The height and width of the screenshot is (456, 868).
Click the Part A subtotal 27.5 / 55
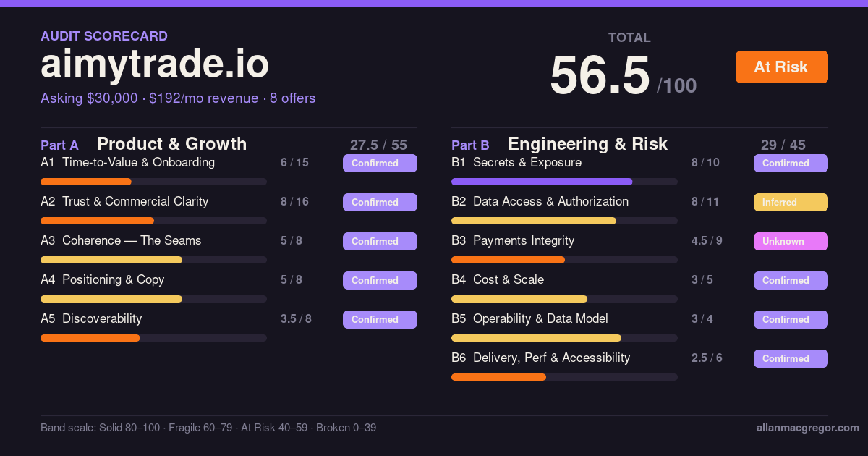pos(378,145)
